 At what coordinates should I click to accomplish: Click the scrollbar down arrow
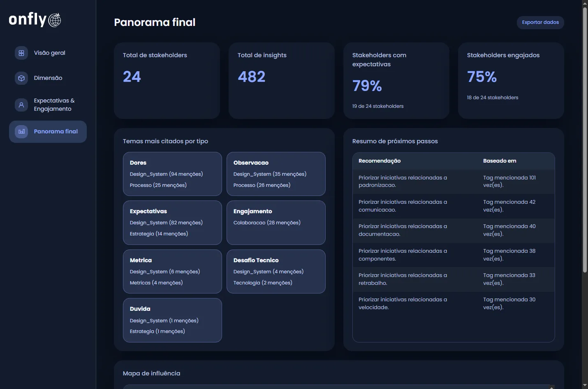point(585,385)
